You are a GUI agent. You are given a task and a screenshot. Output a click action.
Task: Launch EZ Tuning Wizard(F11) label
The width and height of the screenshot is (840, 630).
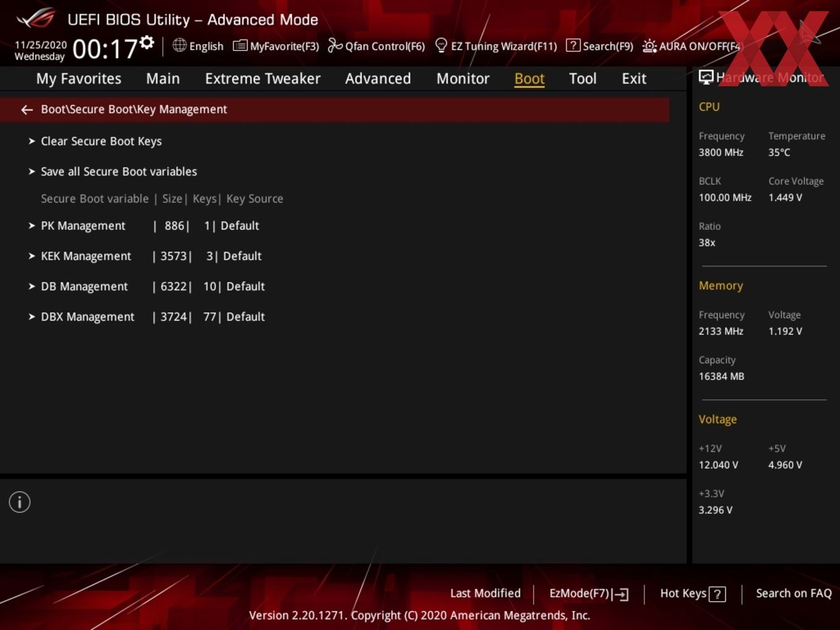click(x=504, y=46)
